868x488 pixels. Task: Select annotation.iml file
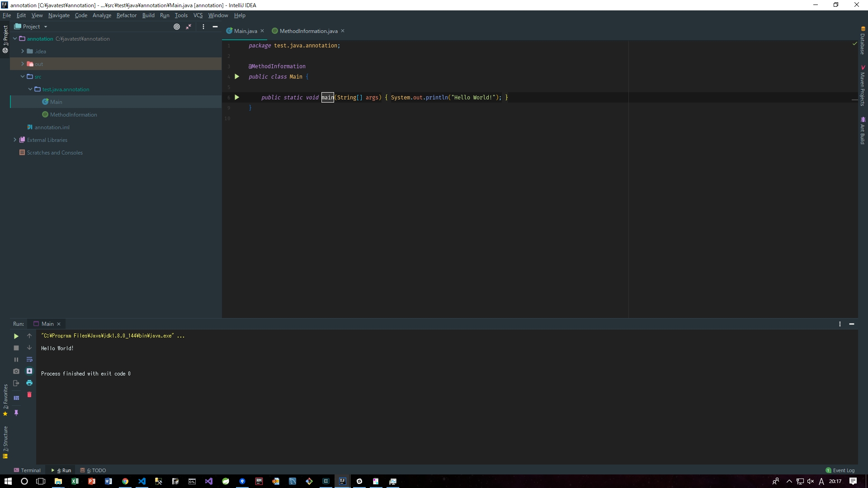[52, 127]
